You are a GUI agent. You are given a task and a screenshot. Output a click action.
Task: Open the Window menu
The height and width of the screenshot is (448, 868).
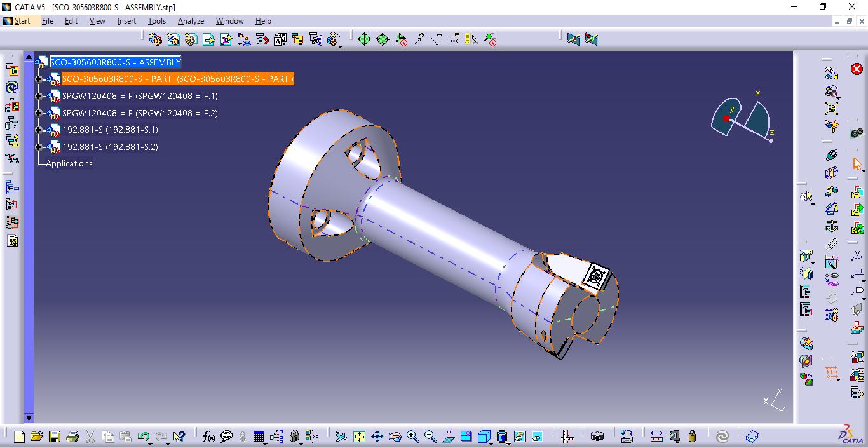coord(229,21)
